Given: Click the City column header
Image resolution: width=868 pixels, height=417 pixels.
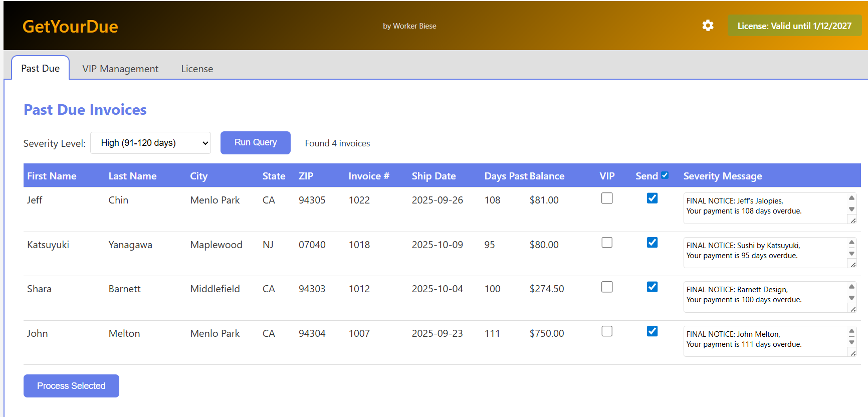Looking at the screenshot, I should pyautogui.click(x=198, y=176).
